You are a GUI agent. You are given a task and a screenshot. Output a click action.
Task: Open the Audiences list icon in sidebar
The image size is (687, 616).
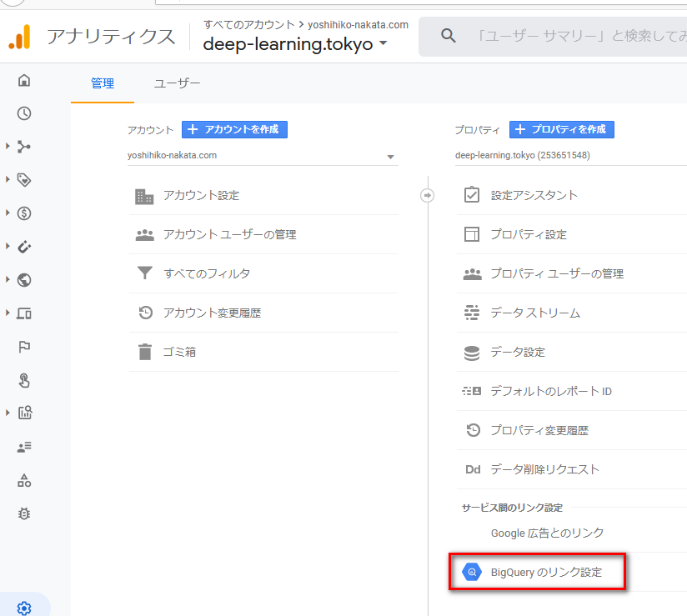24,447
